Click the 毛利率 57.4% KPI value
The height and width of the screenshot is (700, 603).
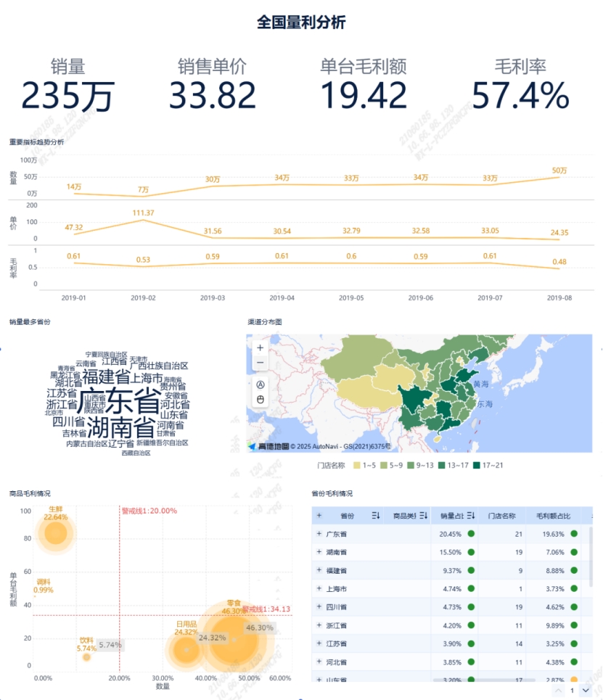520,95
